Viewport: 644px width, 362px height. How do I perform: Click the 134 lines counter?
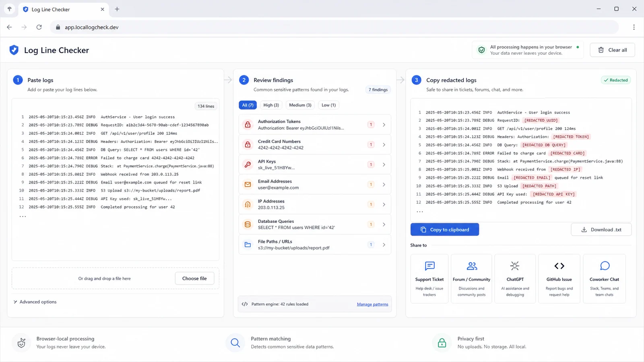click(206, 106)
